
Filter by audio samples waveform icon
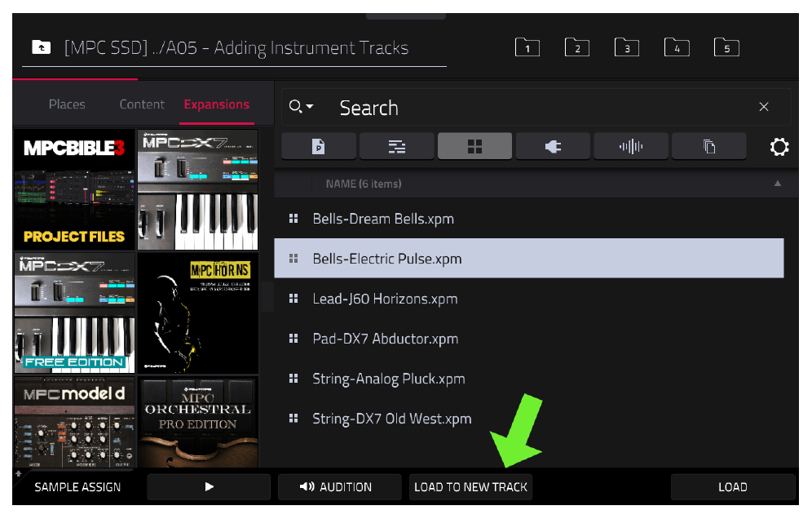(x=631, y=147)
